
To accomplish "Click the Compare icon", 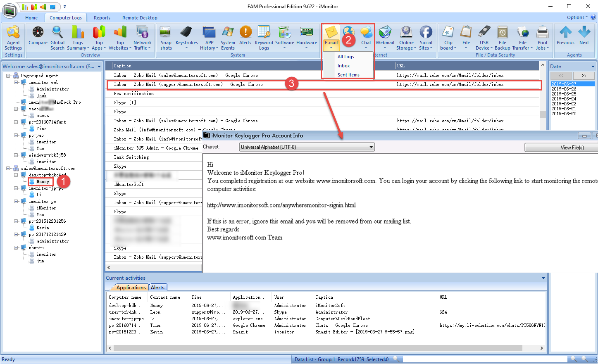I will click(x=38, y=36).
